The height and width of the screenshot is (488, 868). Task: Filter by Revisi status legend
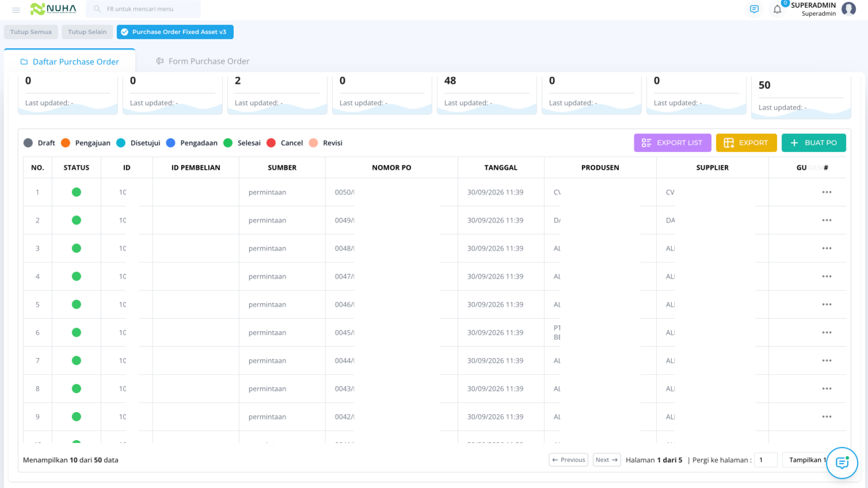tap(325, 143)
